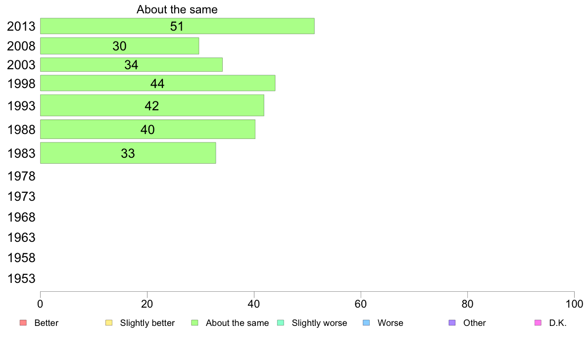
Task: Click the Slightly worse legend text
Action: (320, 323)
